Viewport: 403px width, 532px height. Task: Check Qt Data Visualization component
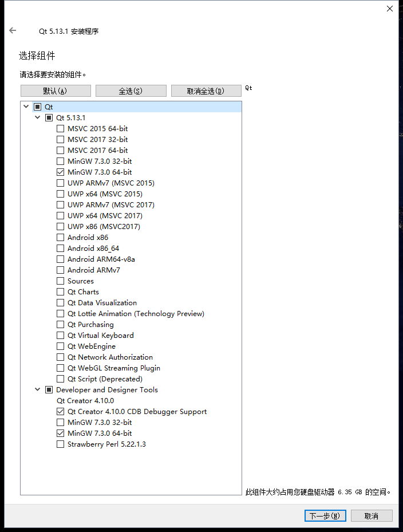click(x=60, y=302)
